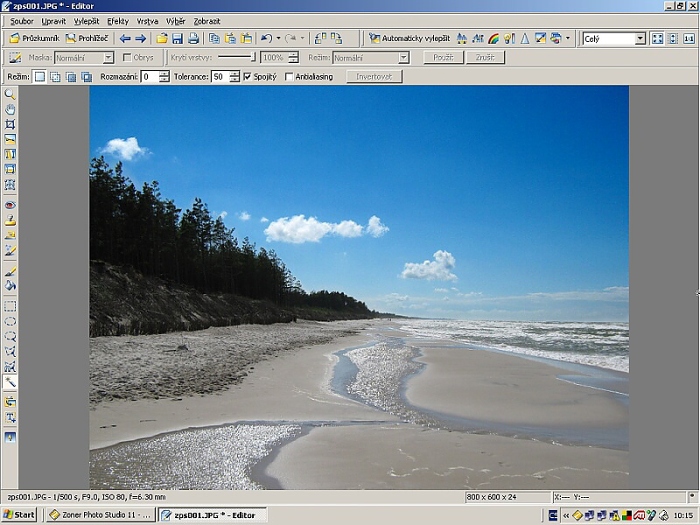Select the Crop tool in left toolbar
Image resolution: width=700 pixels, height=525 pixels.
point(10,124)
